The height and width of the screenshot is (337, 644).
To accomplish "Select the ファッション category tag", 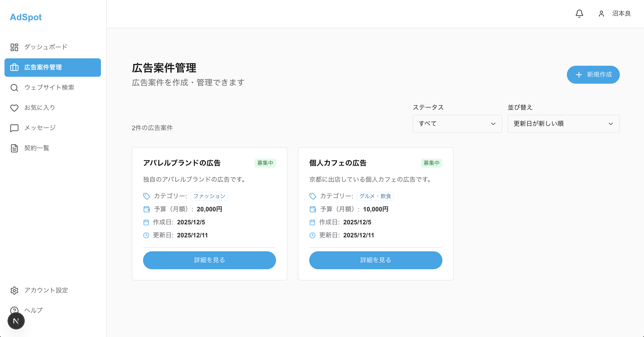I will 209,196.
